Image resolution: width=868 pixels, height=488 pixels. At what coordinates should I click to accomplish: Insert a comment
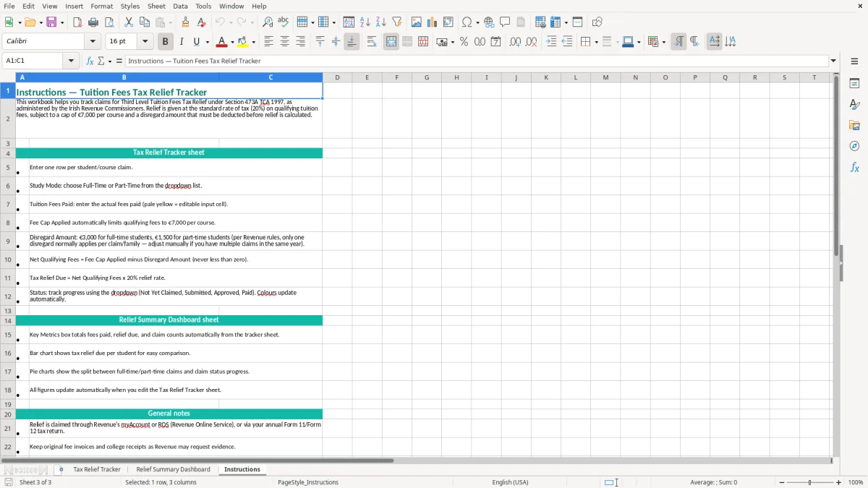pyautogui.click(x=505, y=22)
